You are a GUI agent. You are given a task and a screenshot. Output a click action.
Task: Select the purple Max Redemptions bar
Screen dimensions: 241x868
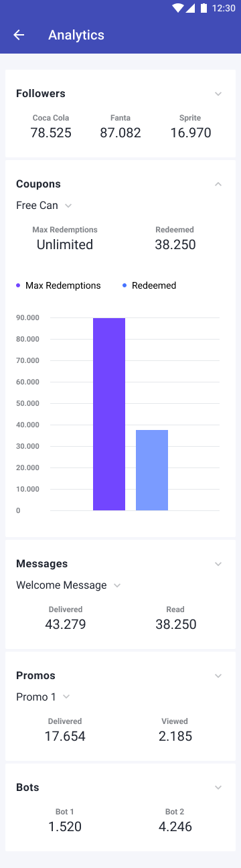point(109,414)
